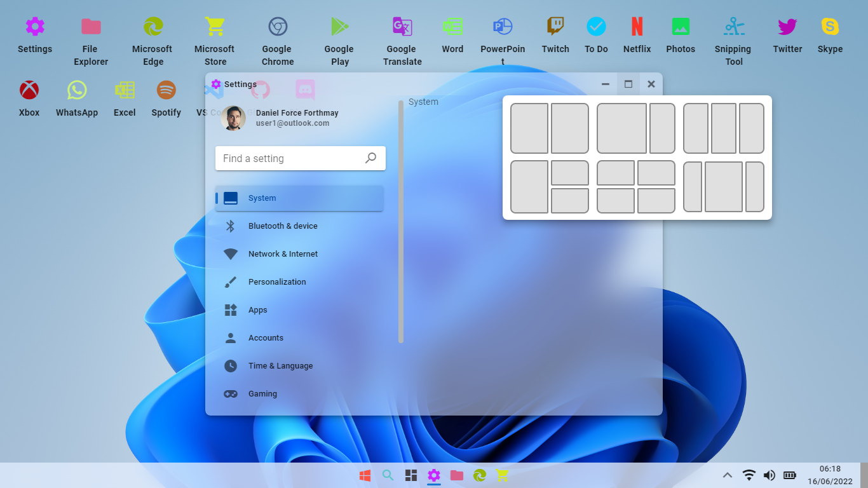Click Daniel Force Forthmay profile picture

click(x=233, y=118)
